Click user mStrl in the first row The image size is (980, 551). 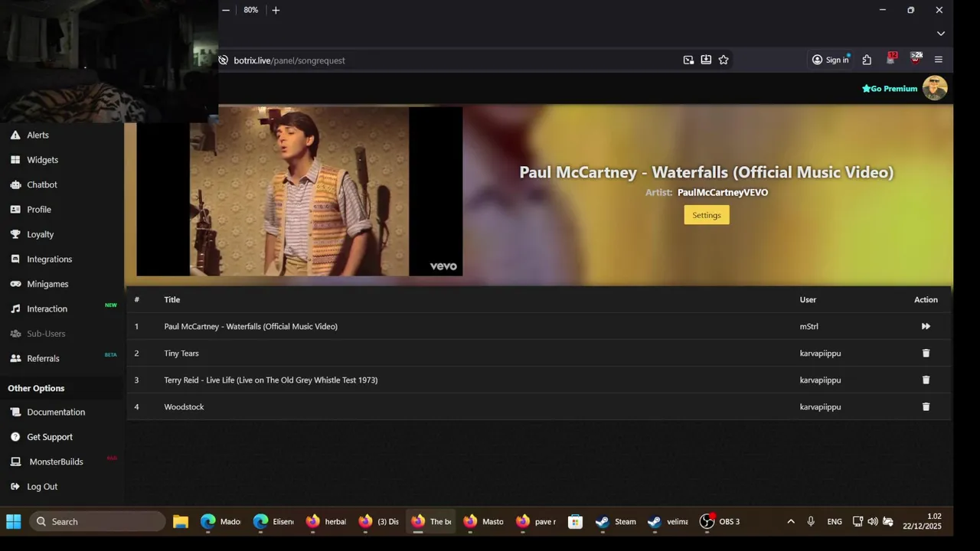[809, 326]
